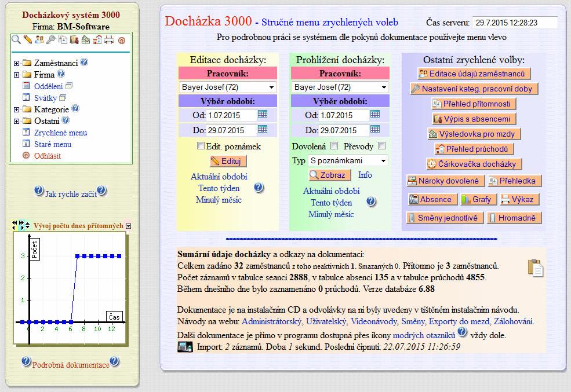Open the Videonávody link
This screenshot has width=571, height=392.
click(x=374, y=321)
